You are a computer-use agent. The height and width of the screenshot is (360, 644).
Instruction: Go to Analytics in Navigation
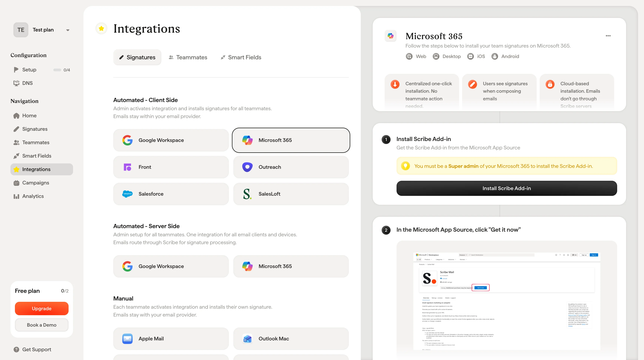pyautogui.click(x=42, y=196)
